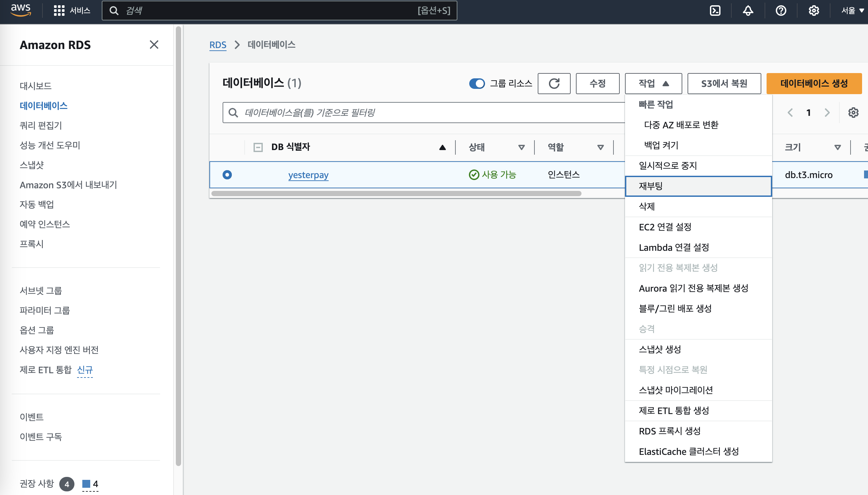The image size is (868, 495).
Task: Choose 재부팅 from the actions menu
Action: (x=698, y=186)
